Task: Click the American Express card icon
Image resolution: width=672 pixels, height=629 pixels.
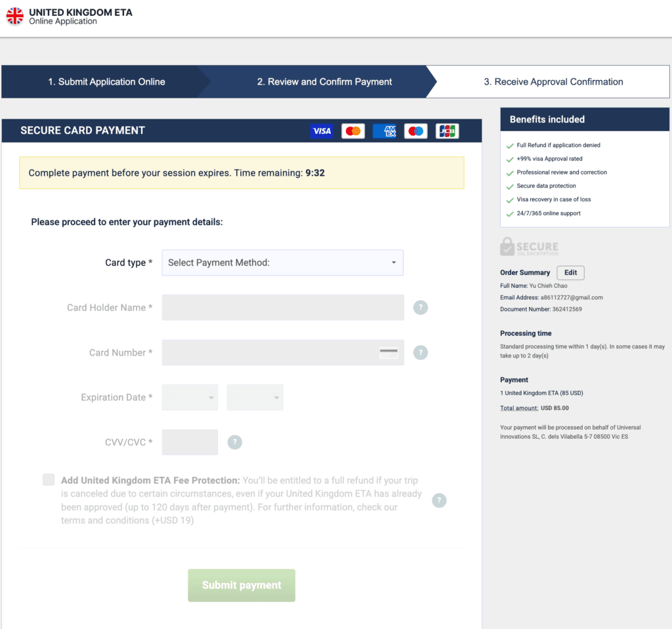Action: coord(385,131)
